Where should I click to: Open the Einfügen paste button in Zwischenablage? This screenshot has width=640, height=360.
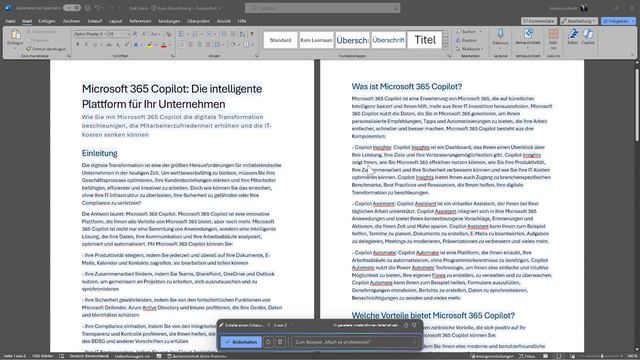tap(15, 38)
